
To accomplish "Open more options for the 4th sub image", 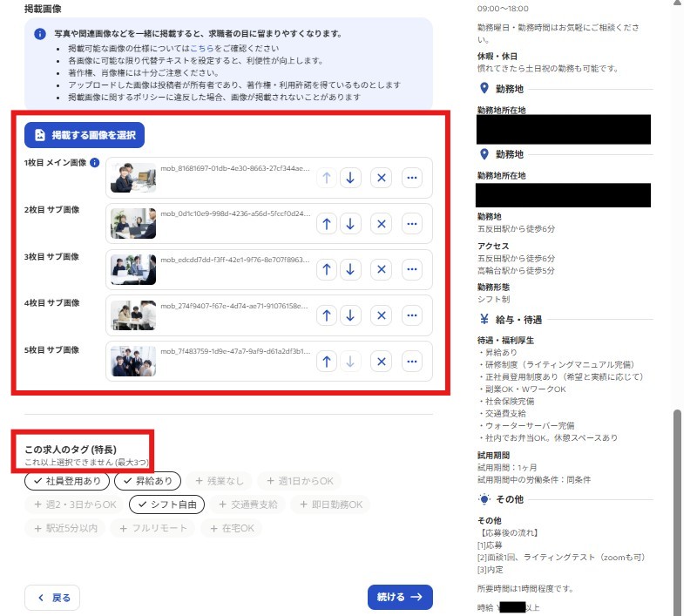I will point(411,315).
